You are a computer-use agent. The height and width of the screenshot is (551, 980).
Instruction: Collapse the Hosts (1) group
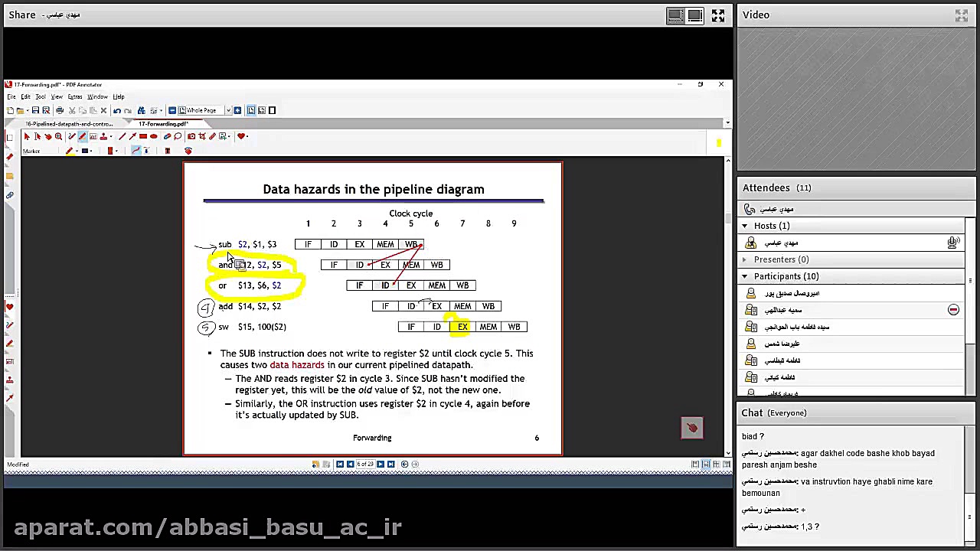coord(744,226)
